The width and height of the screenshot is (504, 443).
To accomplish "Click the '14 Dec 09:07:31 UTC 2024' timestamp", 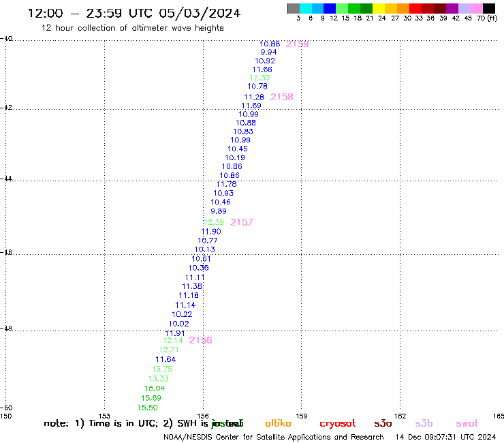I will pos(445,437).
